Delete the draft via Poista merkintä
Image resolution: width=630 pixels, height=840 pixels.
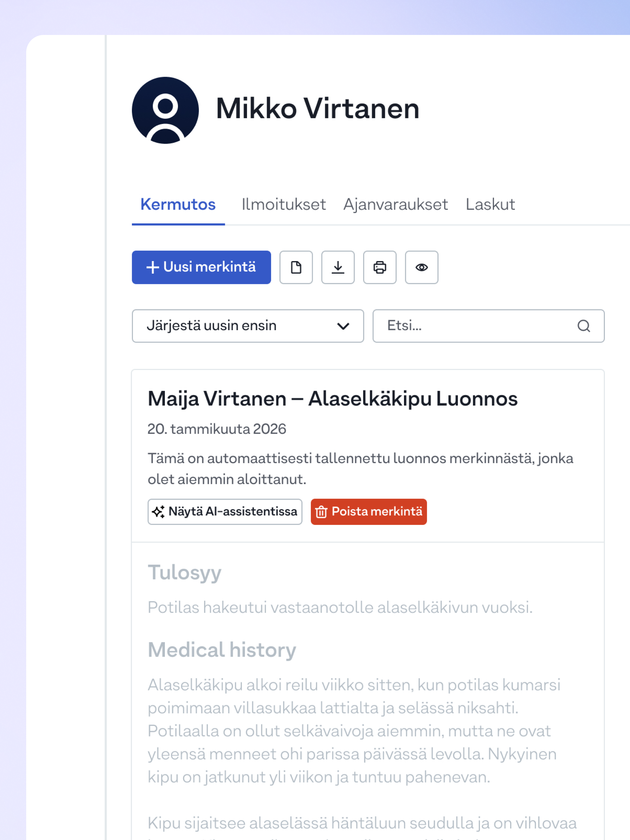[369, 511]
